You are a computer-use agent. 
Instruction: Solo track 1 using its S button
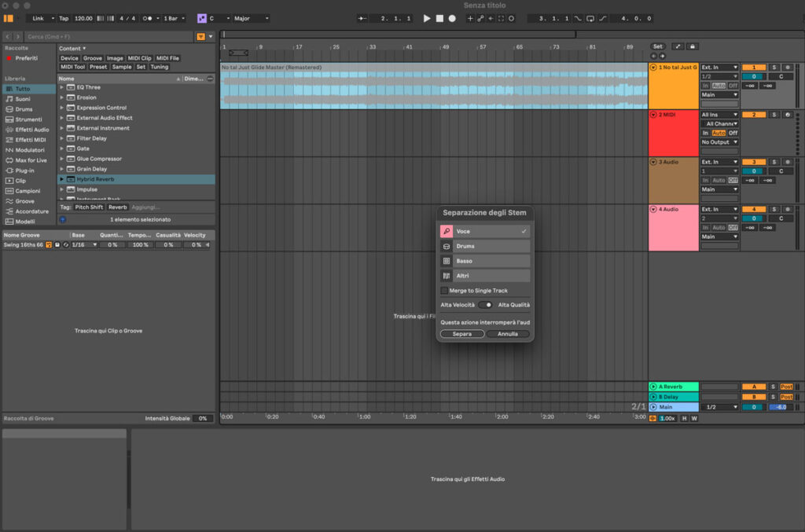tap(774, 68)
